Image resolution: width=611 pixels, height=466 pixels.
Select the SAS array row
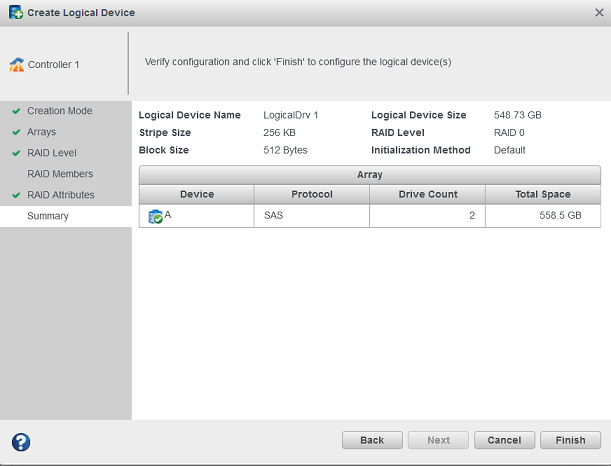coord(311,216)
